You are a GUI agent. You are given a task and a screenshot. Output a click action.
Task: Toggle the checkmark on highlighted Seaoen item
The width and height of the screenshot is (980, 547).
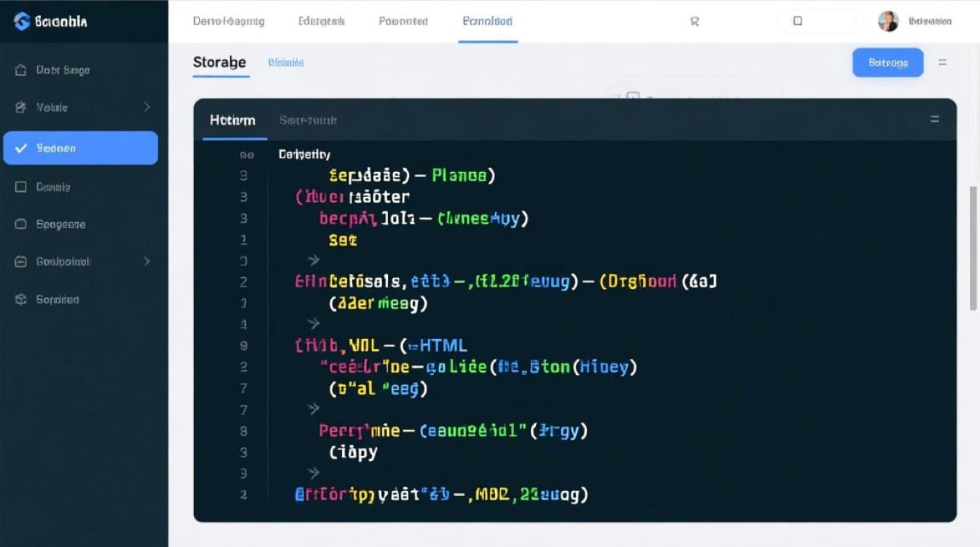click(21, 148)
